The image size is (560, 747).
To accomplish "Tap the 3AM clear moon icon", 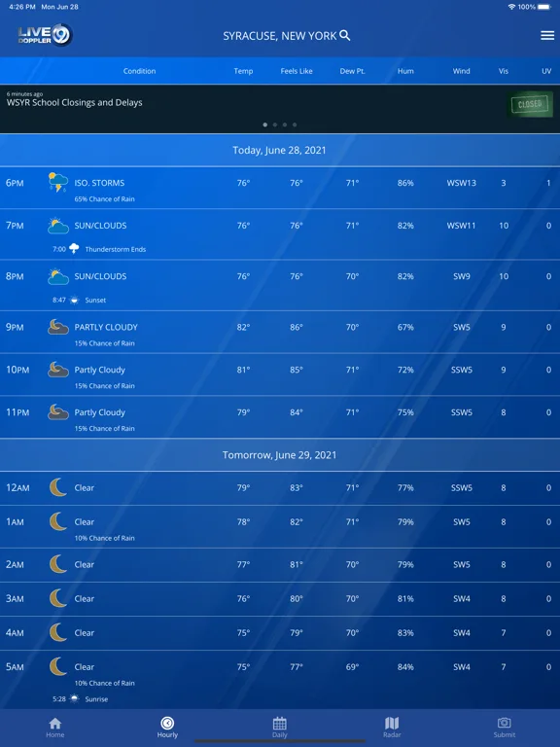I will 58,598.
